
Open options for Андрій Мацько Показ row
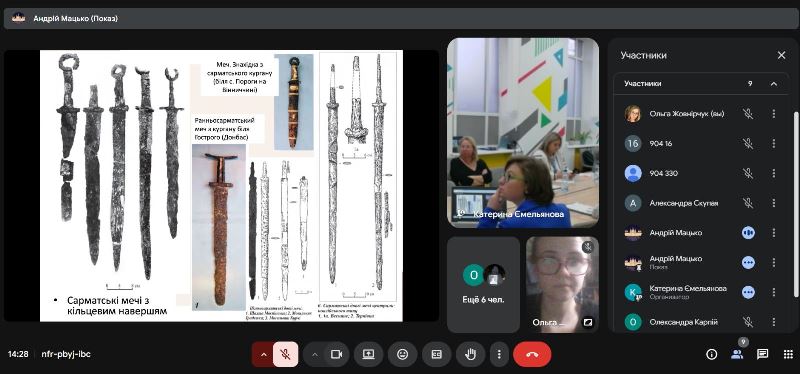tap(773, 262)
